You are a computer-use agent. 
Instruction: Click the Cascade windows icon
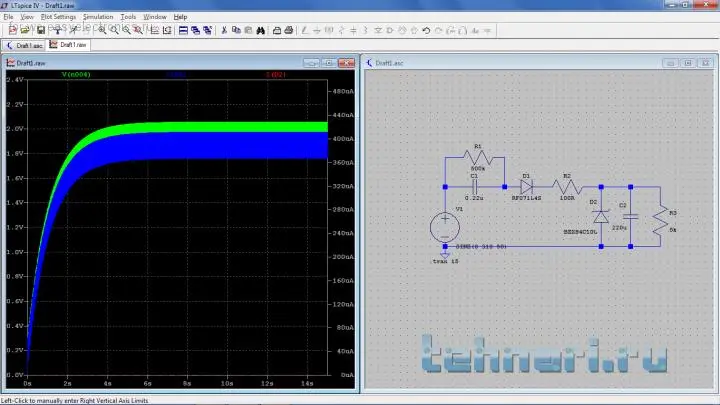point(197,30)
